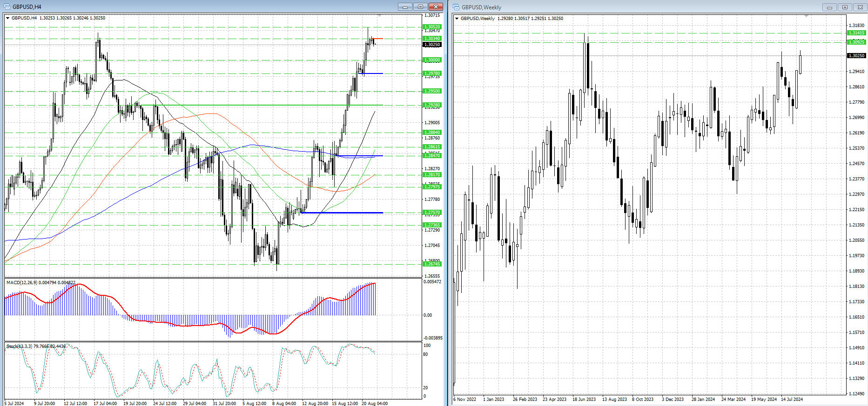The height and width of the screenshot is (406, 868).
Task: Select the thick blue horizontal line at 1.27570
Action: (342, 213)
